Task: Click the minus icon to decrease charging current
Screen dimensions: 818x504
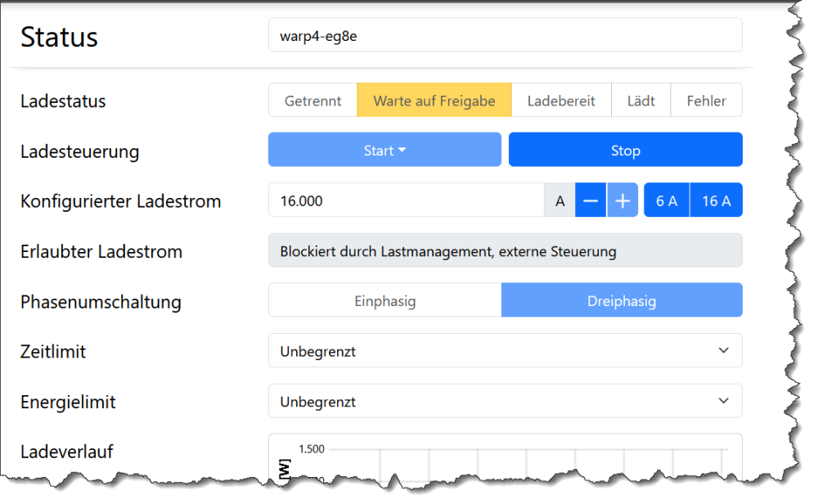Action: 591,200
